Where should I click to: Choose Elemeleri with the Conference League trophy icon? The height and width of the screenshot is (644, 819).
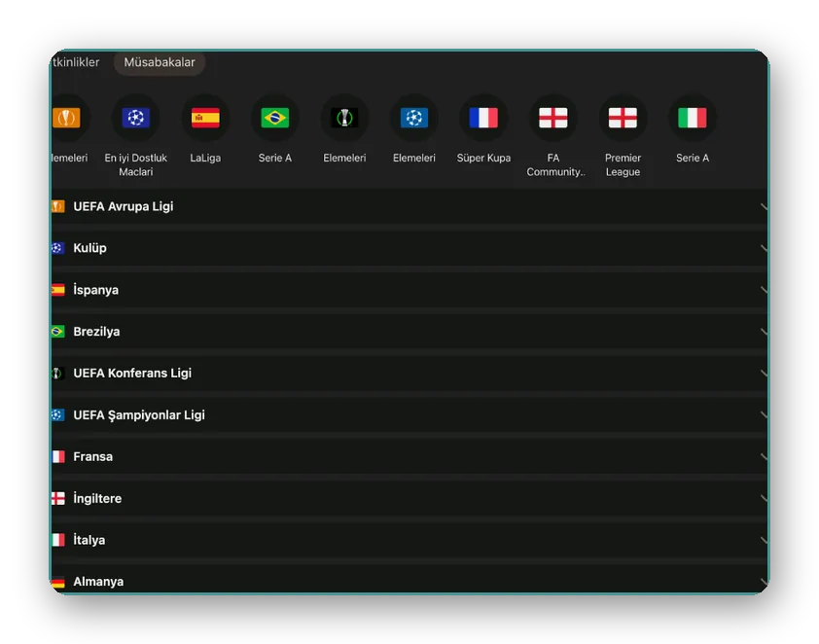[344, 128]
